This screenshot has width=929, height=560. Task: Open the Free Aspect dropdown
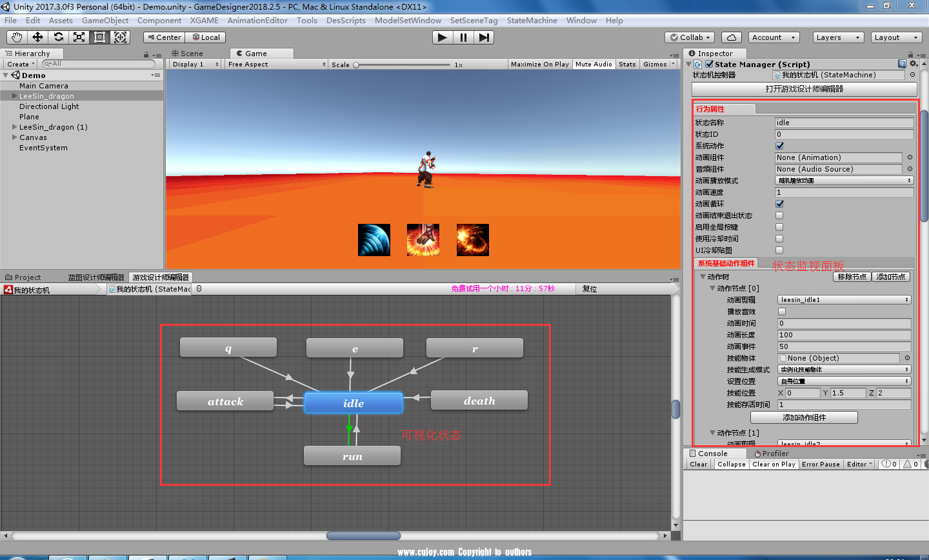click(276, 65)
